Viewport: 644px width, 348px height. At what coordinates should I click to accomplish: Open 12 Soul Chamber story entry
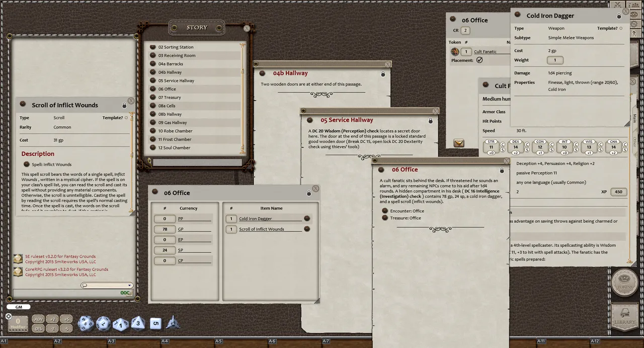click(x=174, y=148)
